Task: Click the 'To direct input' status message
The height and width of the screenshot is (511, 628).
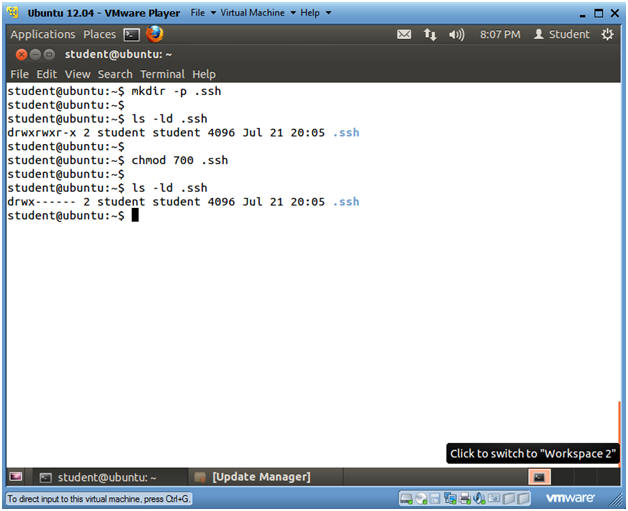Action: tap(99, 499)
